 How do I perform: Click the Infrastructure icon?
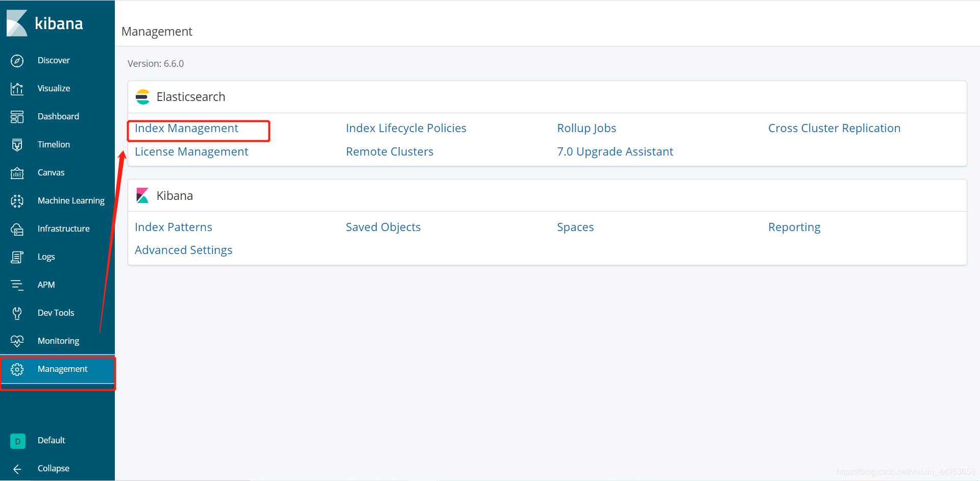point(17,229)
